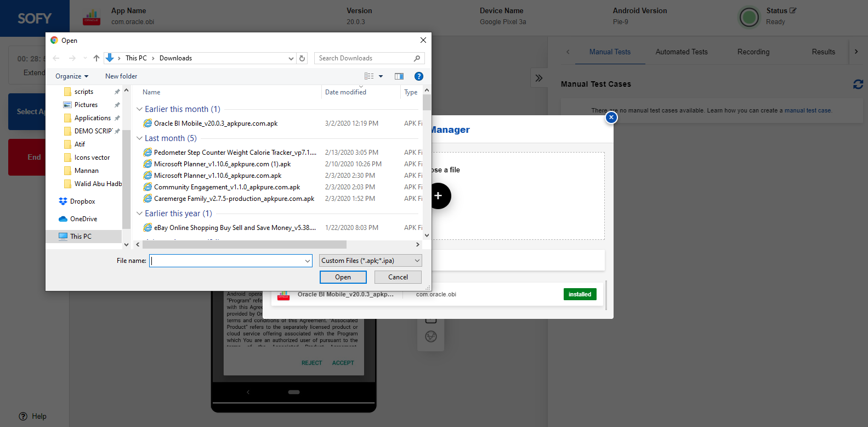Expand the File name history dropdown
868x427 pixels.
click(x=308, y=261)
